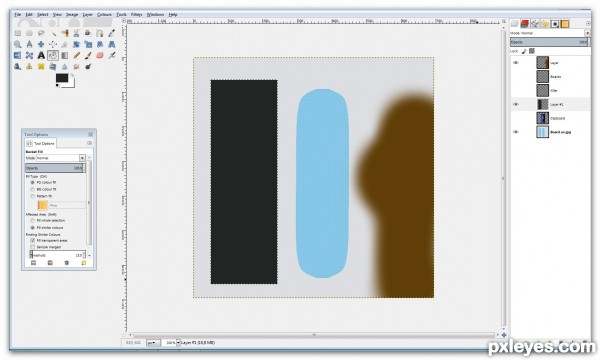The image size is (600, 360).
Task: Select the Dodge/Burn tool
Action: [x=88, y=67]
